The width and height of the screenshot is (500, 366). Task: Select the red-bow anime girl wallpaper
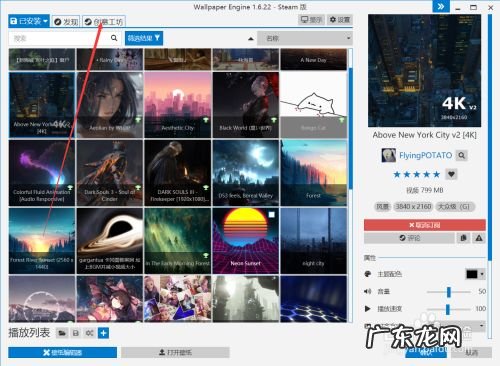110,299
